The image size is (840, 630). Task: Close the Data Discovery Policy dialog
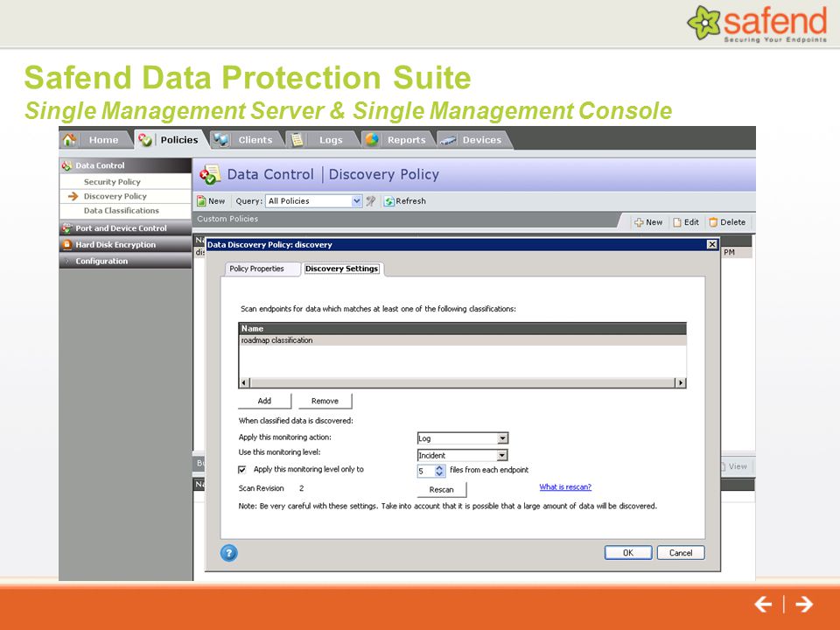(712, 244)
